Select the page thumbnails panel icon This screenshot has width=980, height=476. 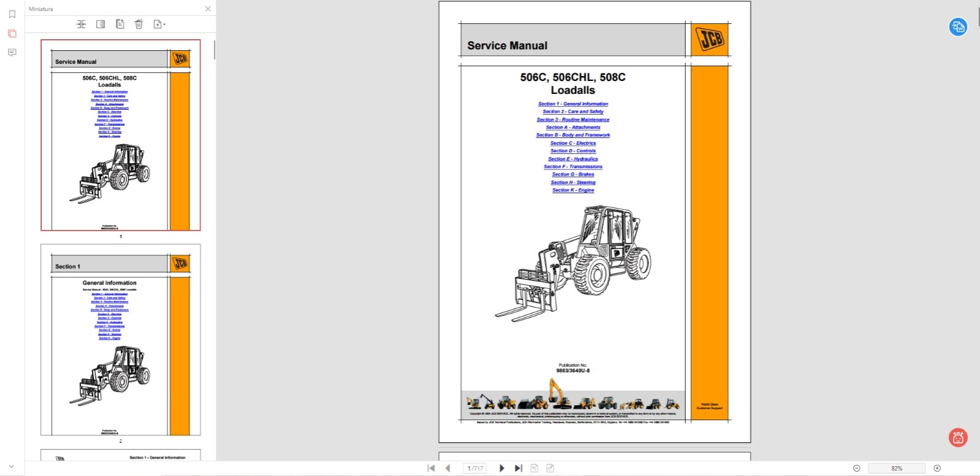click(12, 33)
